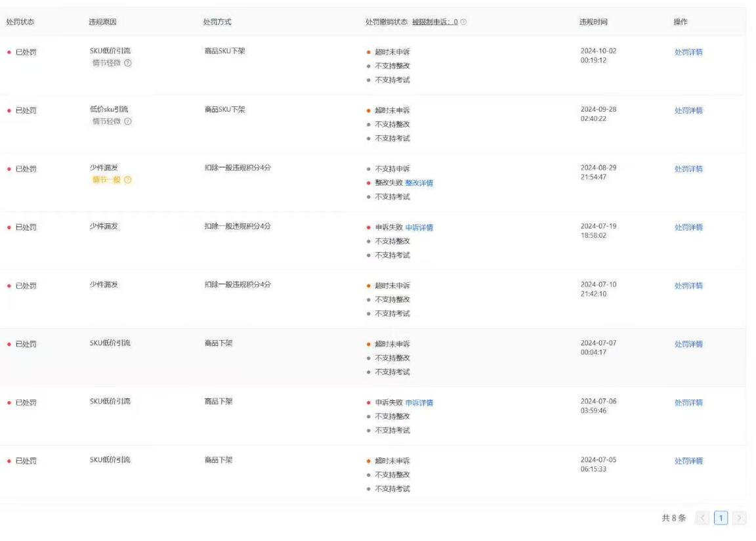The width and height of the screenshot is (756, 541).
Task: Open 申诉详情 for the 2024-07-06 violation
Action: click(x=419, y=403)
